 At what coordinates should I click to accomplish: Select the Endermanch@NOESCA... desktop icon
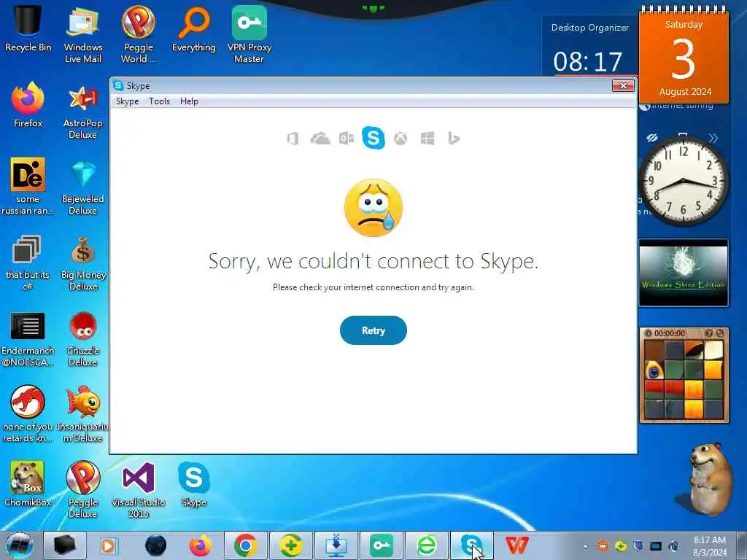click(x=28, y=339)
